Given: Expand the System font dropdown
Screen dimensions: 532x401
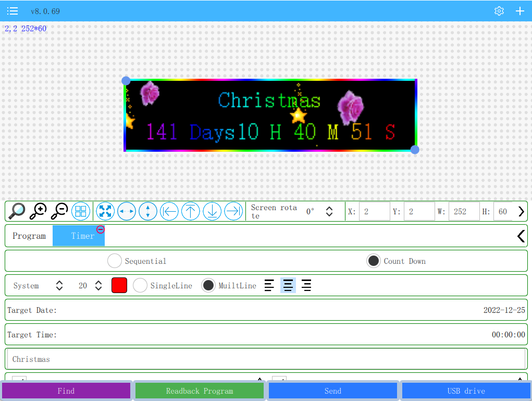Looking at the screenshot, I should point(59,285).
